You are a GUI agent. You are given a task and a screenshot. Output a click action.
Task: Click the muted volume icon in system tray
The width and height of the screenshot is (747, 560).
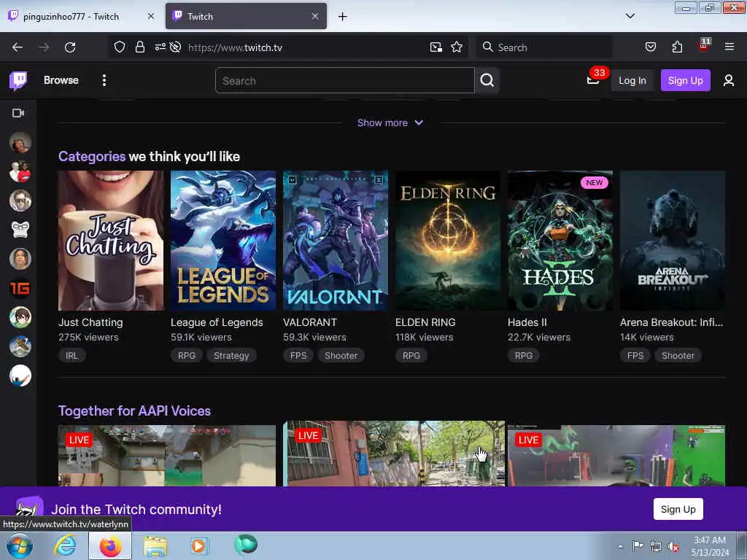point(673,547)
